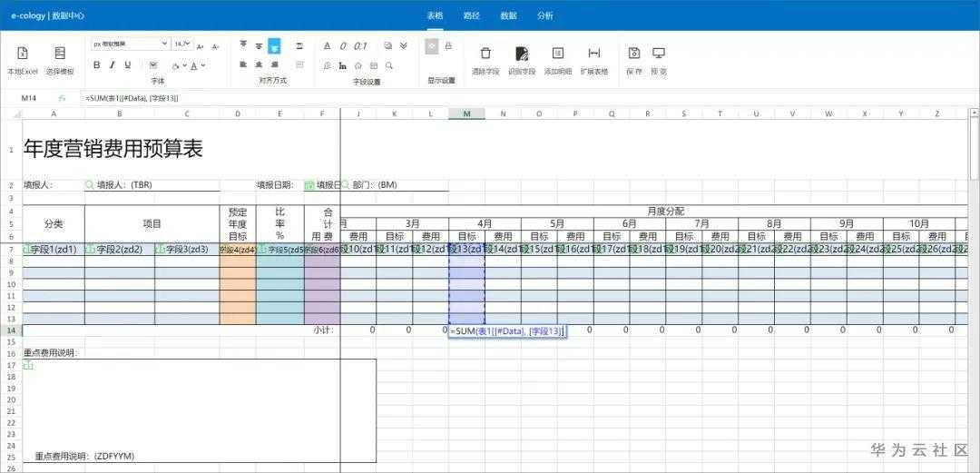Switch to the 数据 tab
This screenshot has width=980, height=473.
pos(509,16)
